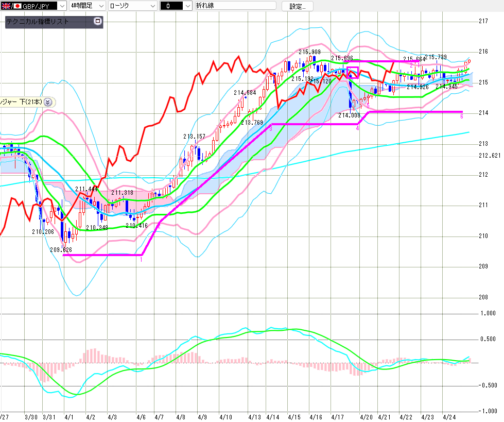Screen dimensions: 504x422
Task: Click the magenta square marker near 215.696
Action: [x=353, y=72]
